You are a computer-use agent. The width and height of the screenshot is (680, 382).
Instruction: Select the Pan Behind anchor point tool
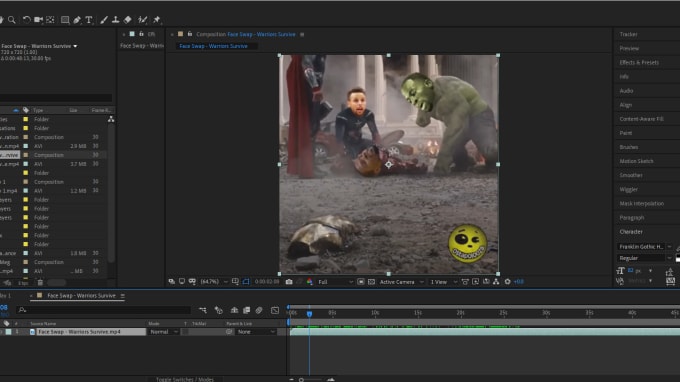click(50, 20)
